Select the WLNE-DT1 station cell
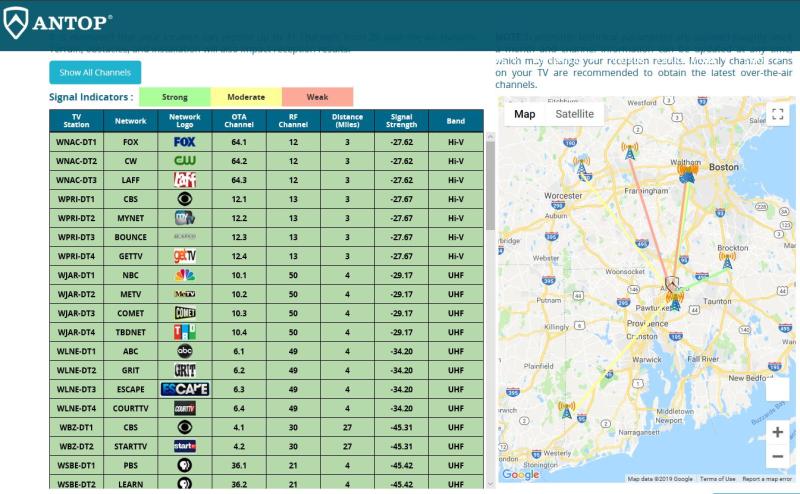800x494 pixels. pyautogui.click(x=77, y=351)
